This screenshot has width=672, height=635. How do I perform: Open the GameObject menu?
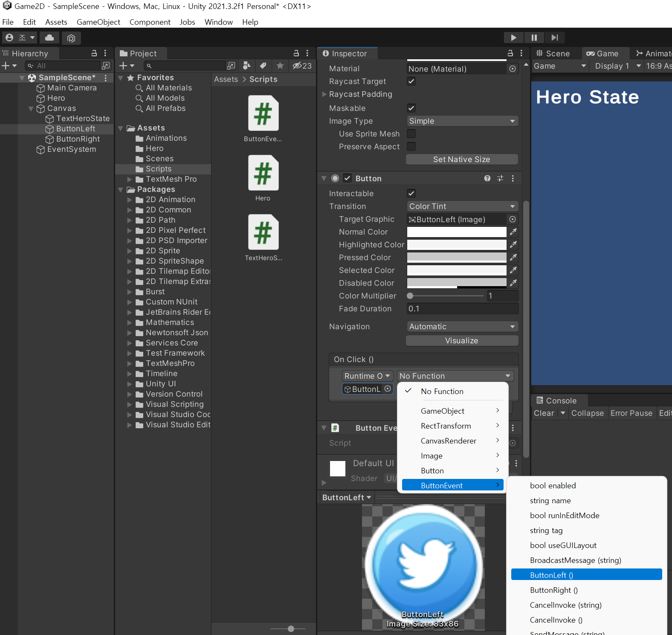[98, 22]
